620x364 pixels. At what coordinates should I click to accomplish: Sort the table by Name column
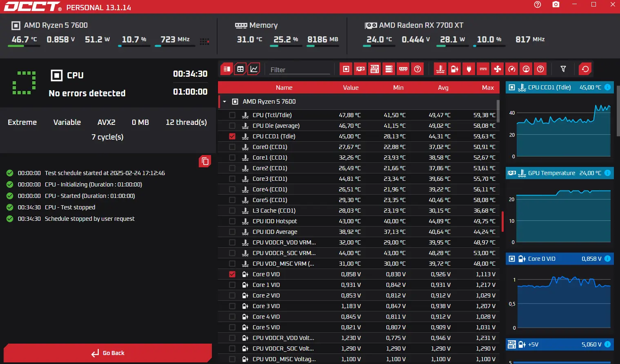pos(284,88)
